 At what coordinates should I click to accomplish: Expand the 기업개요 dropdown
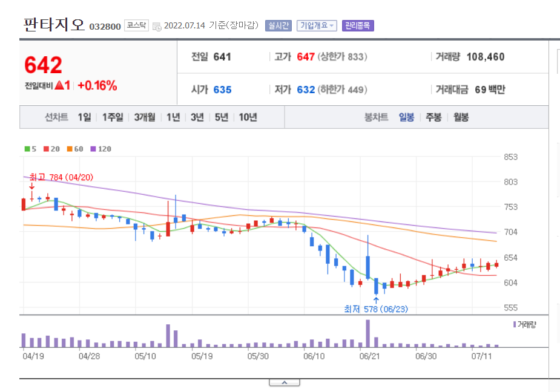tap(317, 25)
